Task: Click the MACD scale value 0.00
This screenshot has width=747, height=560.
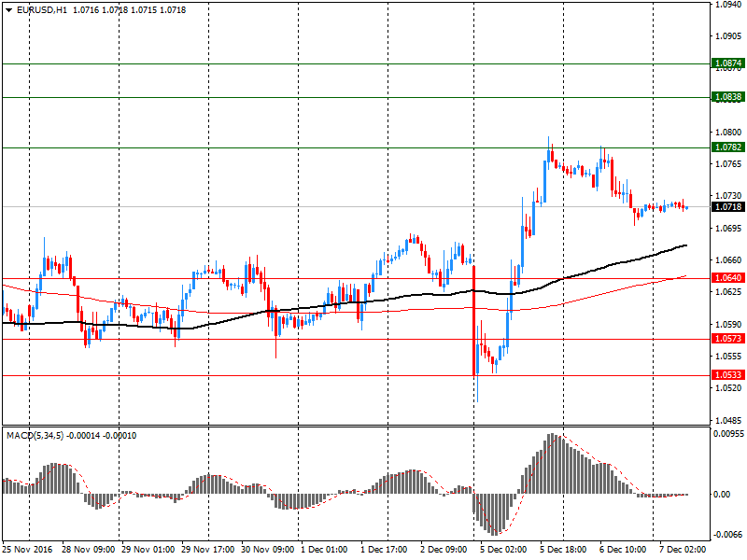Action: click(722, 495)
